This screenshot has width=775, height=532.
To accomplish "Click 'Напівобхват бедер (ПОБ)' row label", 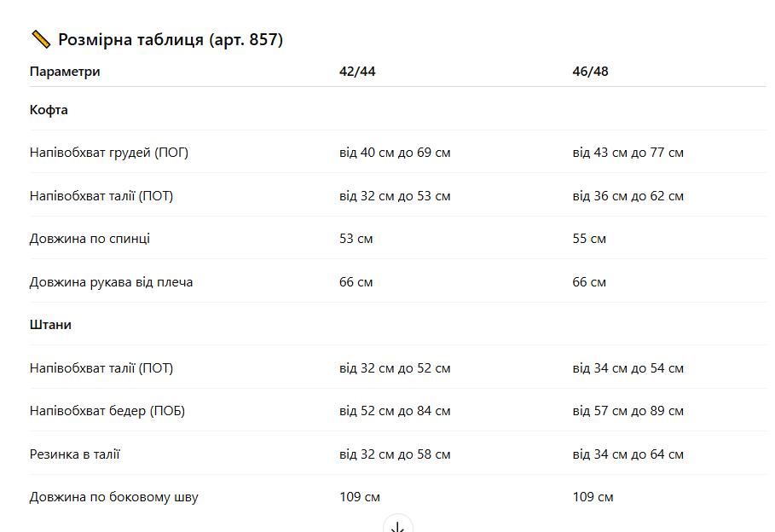I will 107,411.
